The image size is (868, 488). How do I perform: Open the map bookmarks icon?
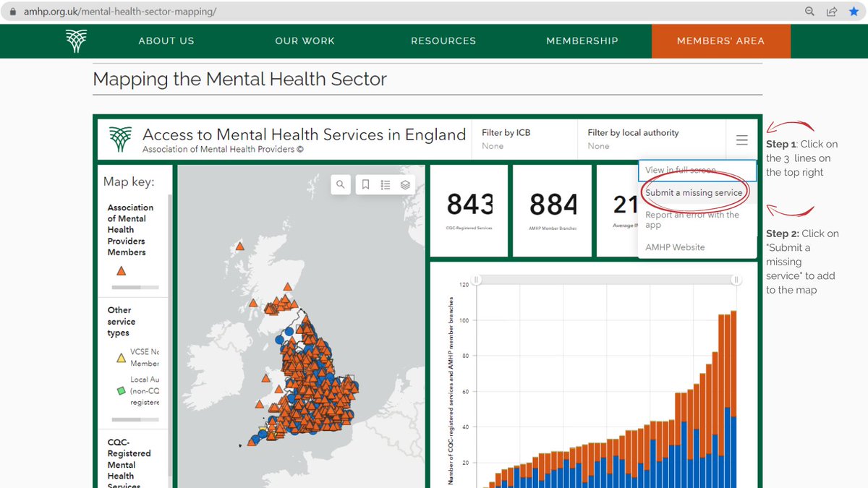[366, 184]
